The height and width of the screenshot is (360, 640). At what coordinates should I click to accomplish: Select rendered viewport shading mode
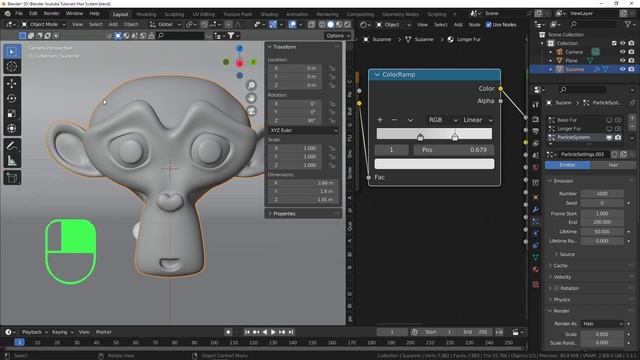(x=347, y=24)
